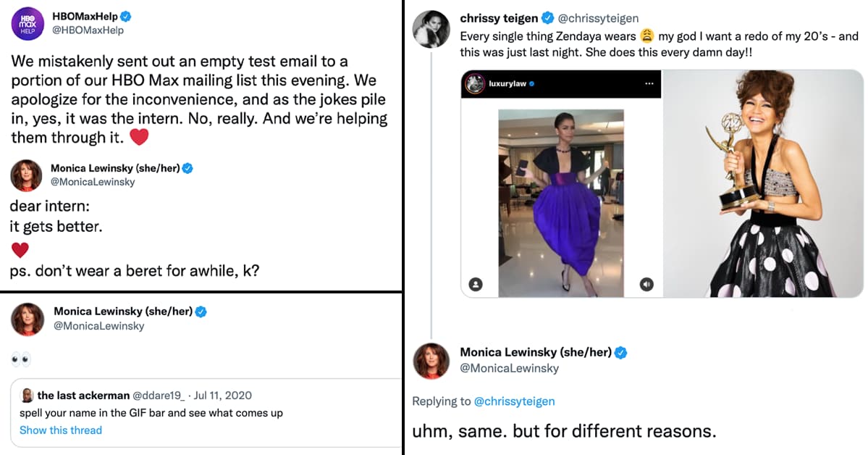This screenshot has height=455, width=868.
Task: Click Monica Lewinsky's avatar above the eyes emoji tweet
Action: 27,319
